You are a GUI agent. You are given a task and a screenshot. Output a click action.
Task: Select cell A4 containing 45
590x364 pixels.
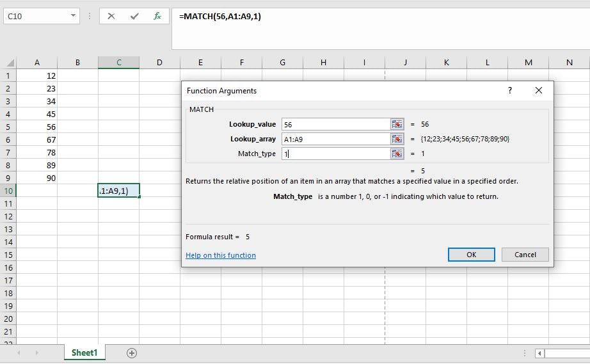tap(37, 115)
